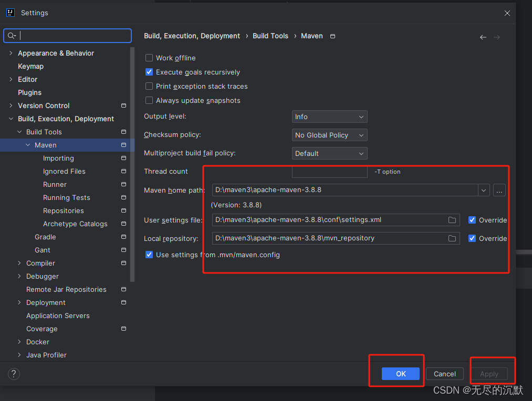Expand the Debugger tree node
This screenshot has height=401, width=532.
coord(19,276)
